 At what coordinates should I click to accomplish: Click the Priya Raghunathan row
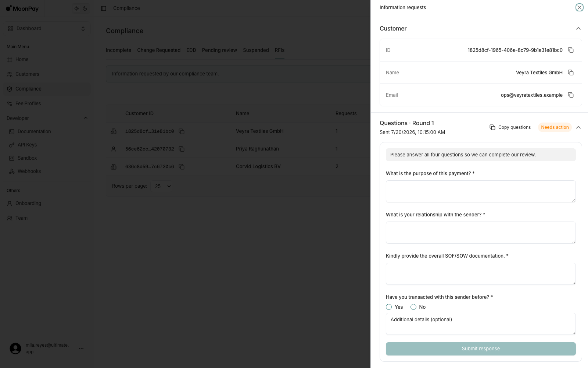pyautogui.click(x=238, y=149)
